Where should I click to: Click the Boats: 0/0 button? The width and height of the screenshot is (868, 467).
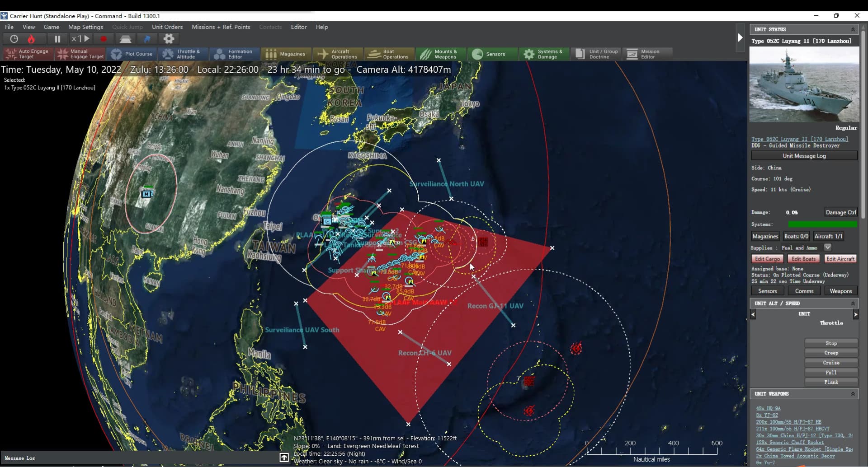click(x=796, y=236)
